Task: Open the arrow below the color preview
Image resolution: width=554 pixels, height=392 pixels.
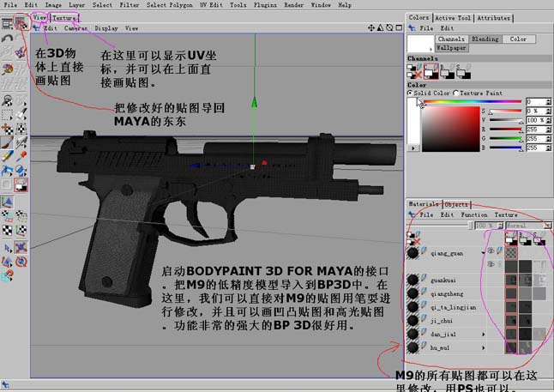Action: click(x=413, y=148)
